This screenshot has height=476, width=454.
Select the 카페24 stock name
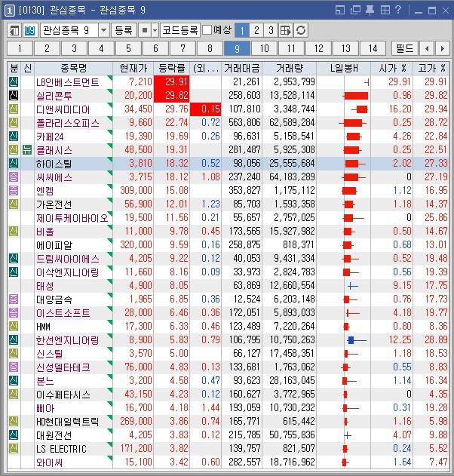(50, 137)
